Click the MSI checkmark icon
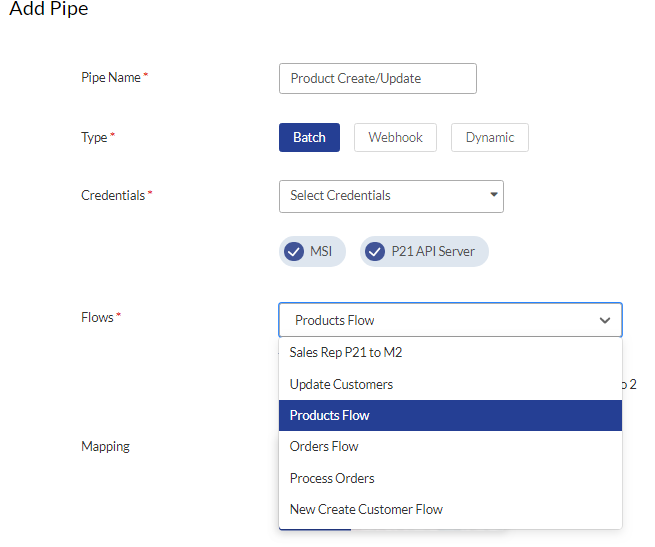The width and height of the screenshot is (655, 547). point(294,252)
